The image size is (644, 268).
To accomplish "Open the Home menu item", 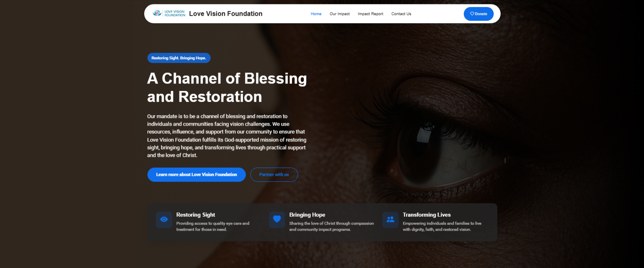I will pos(316,14).
